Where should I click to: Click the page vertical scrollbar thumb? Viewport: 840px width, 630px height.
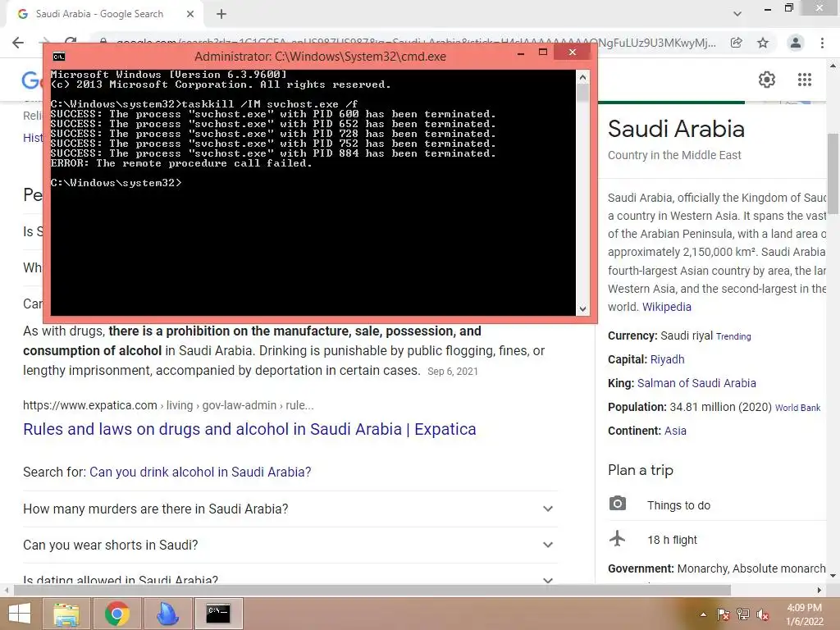coord(833,174)
